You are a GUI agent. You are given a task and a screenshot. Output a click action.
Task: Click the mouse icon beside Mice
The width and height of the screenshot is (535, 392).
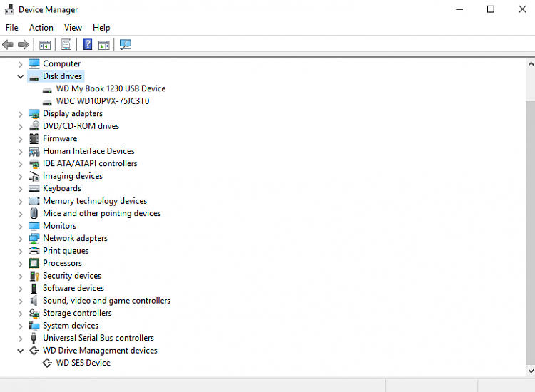[34, 213]
